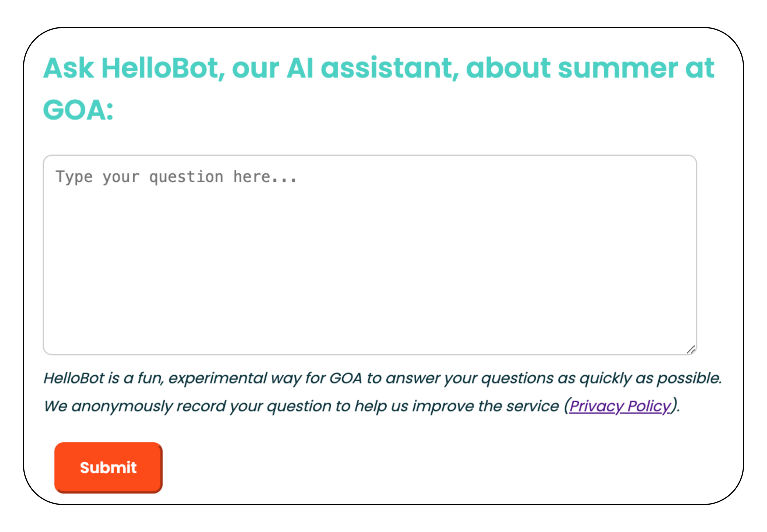The width and height of the screenshot is (767, 532).
Task: Click the question entry area placeholder text
Action: pos(177,176)
